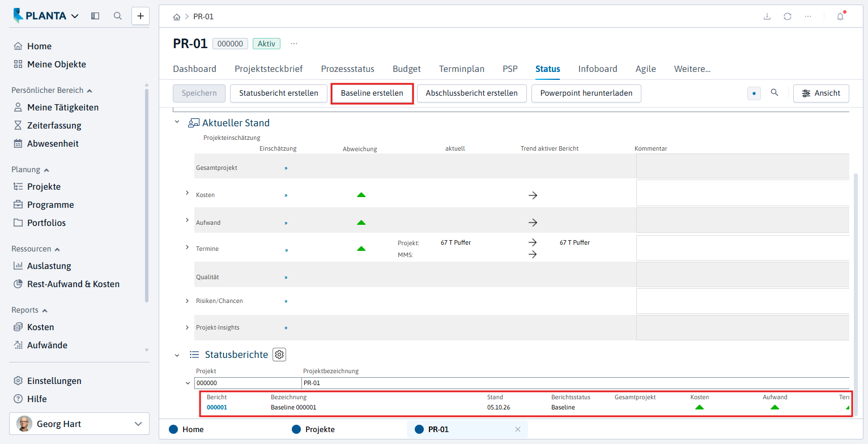Switch to the Terminplan tab
Image resolution: width=868 pixels, height=444 pixels.
462,69
